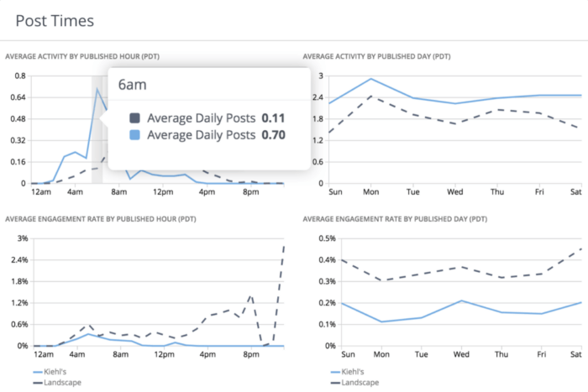Click 4pm label on hourly activity axis

207,192
